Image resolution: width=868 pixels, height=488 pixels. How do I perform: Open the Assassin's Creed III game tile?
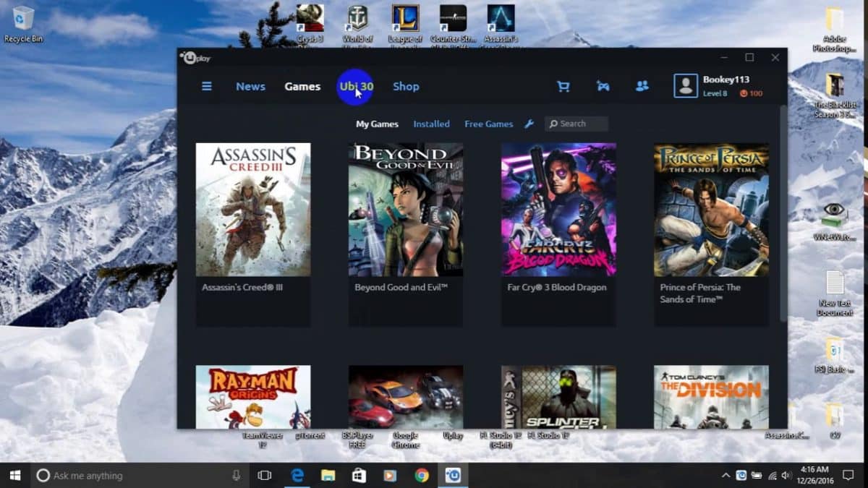click(252, 209)
